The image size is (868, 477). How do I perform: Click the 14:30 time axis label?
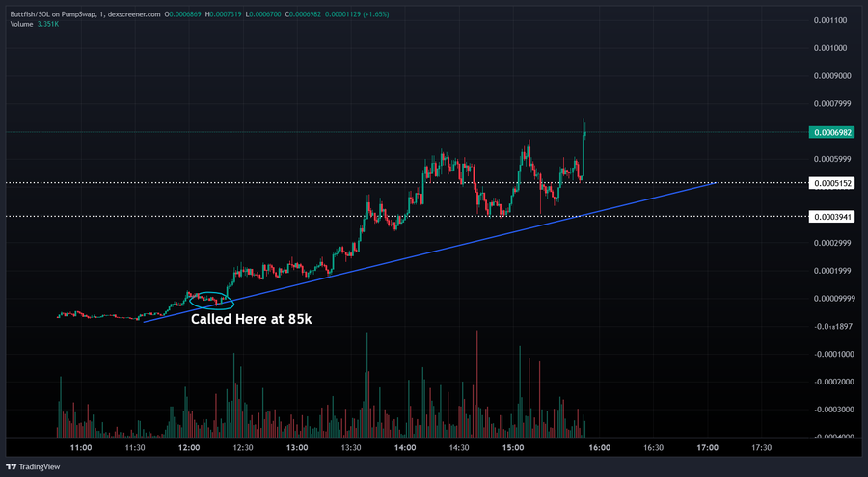point(459,448)
